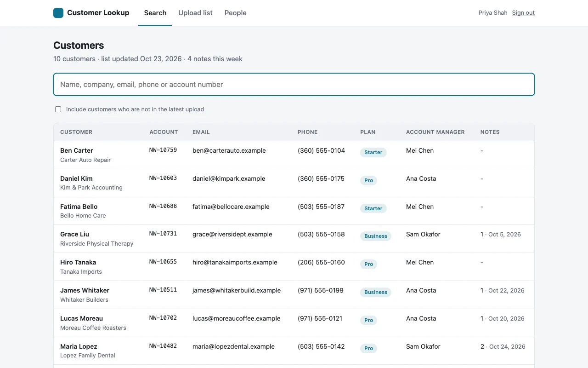Click account number NW-10702

(163, 318)
